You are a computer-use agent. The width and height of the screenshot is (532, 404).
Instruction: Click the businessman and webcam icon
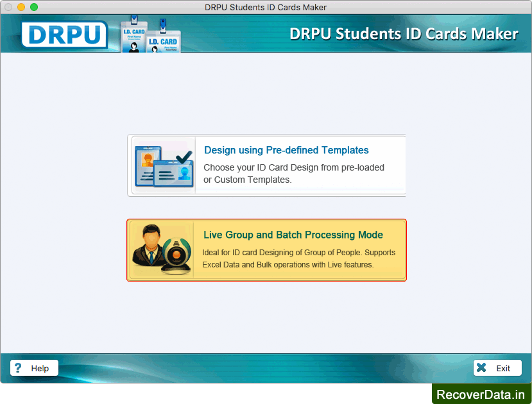(x=162, y=249)
